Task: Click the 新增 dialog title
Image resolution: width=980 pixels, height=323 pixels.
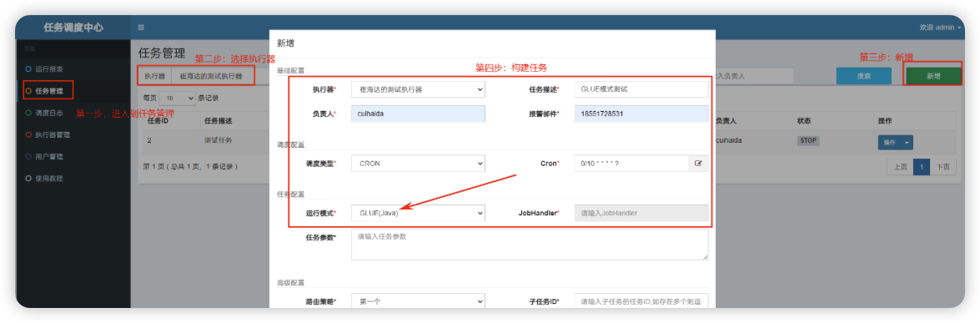Action: coord(285,43)
